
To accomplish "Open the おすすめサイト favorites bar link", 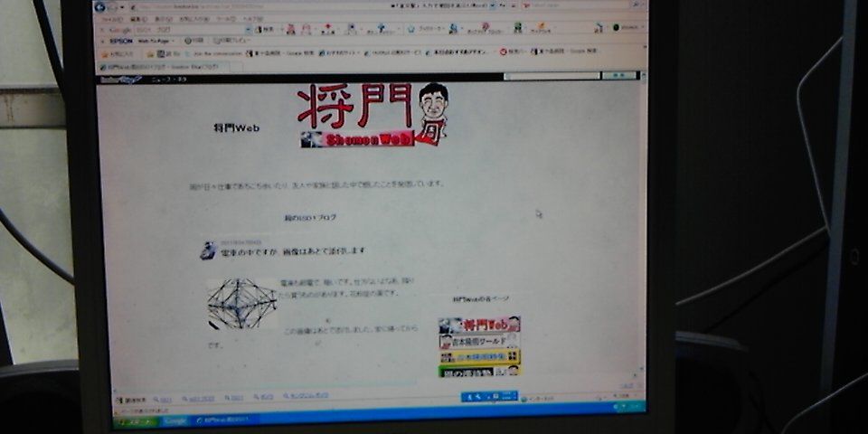I will 339,52.
